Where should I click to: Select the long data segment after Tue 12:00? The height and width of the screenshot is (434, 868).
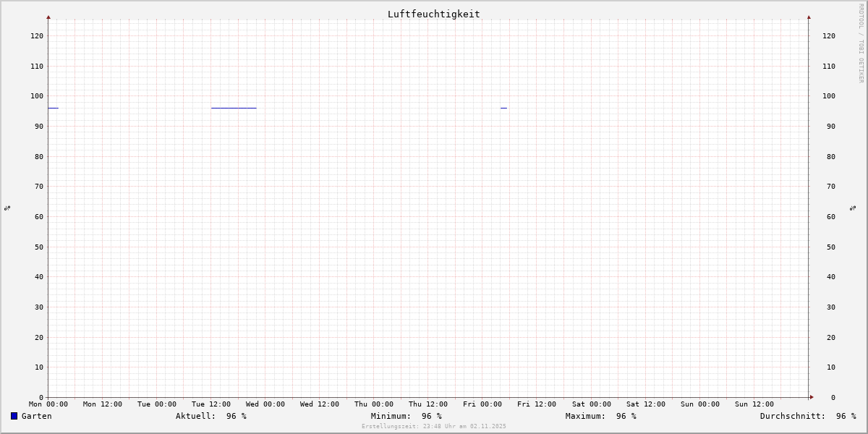coord(234,108)
